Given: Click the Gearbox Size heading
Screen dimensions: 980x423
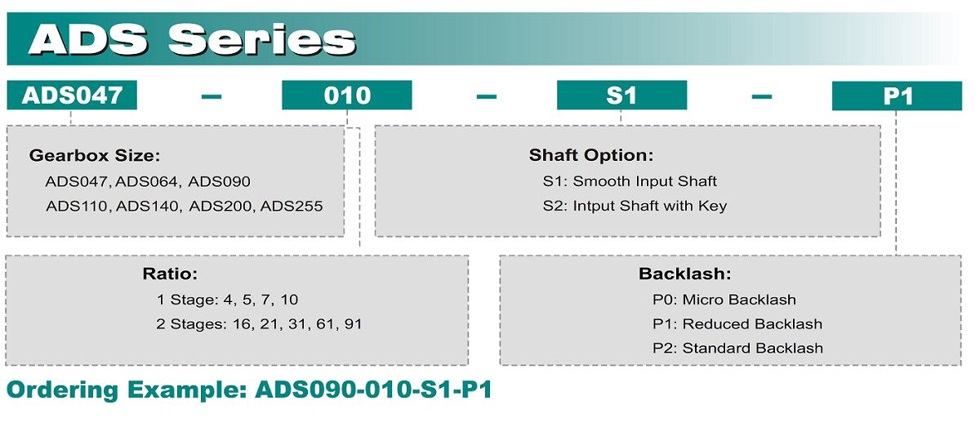Looking at the screenshot, I should click(x=95, y=155).
